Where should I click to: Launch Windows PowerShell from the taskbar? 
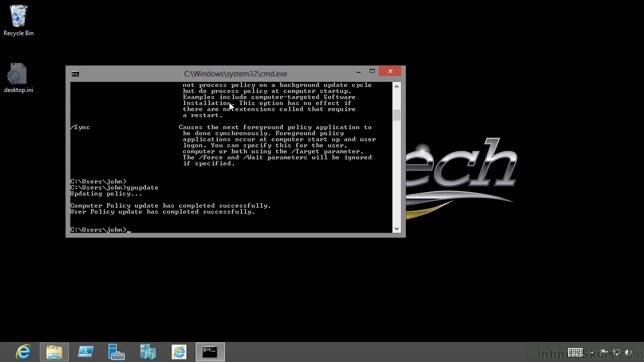coord(86,352)
